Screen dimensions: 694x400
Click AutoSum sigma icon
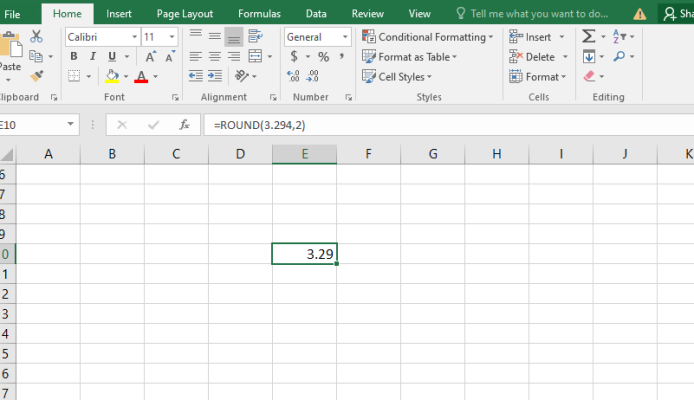click(589, 36)
